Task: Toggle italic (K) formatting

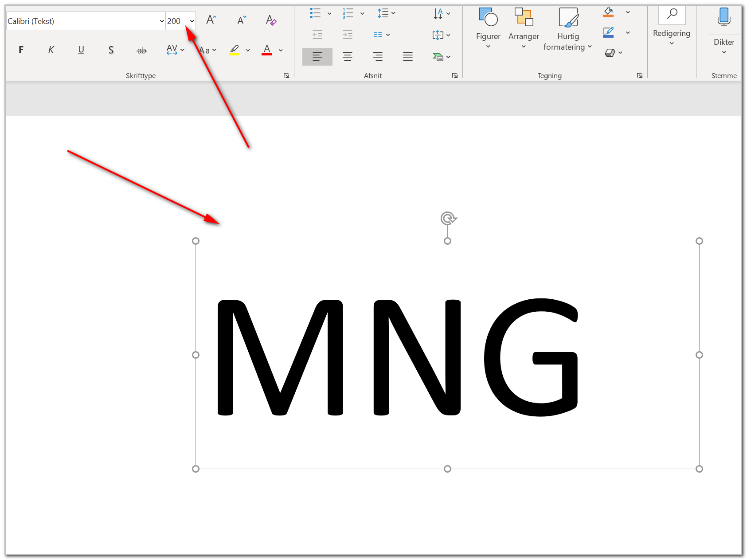Action: 51,50
